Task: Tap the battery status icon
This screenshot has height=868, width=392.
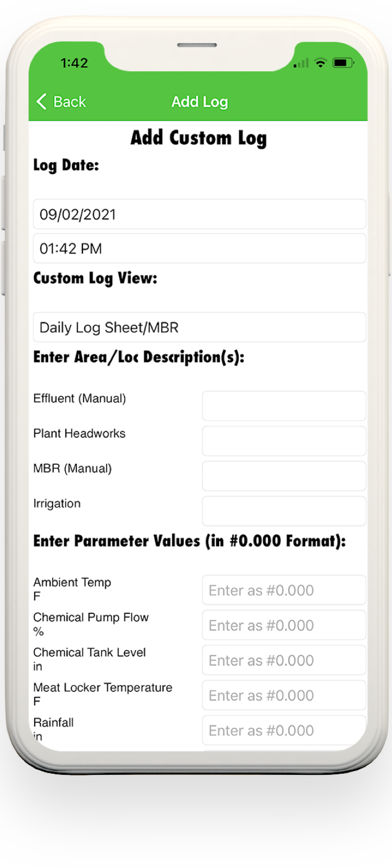Action: 342,63
